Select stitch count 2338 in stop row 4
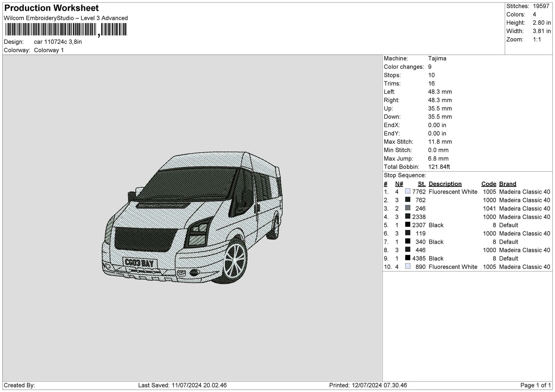Screen dimensions: 555x392 (419, 217)
